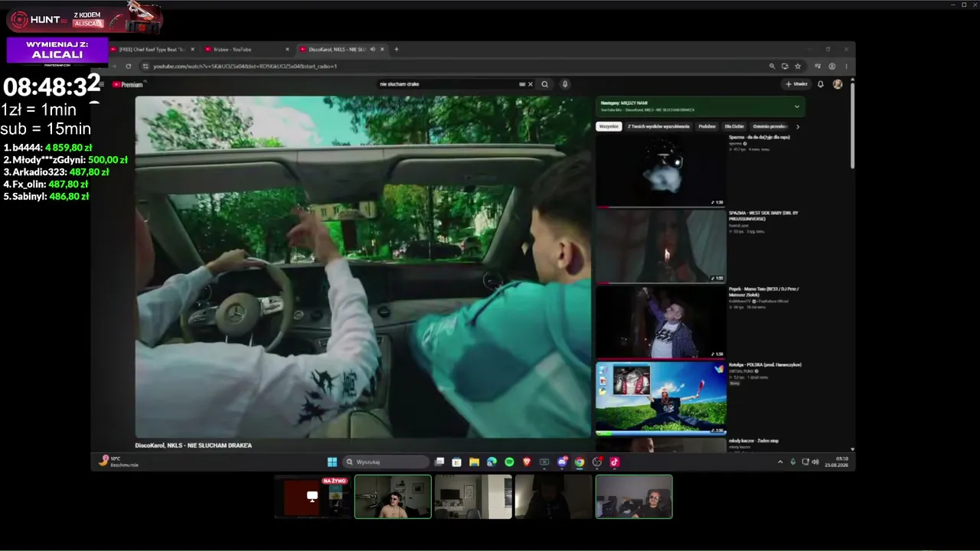Select the Podobne filter chip

point(707,126)
